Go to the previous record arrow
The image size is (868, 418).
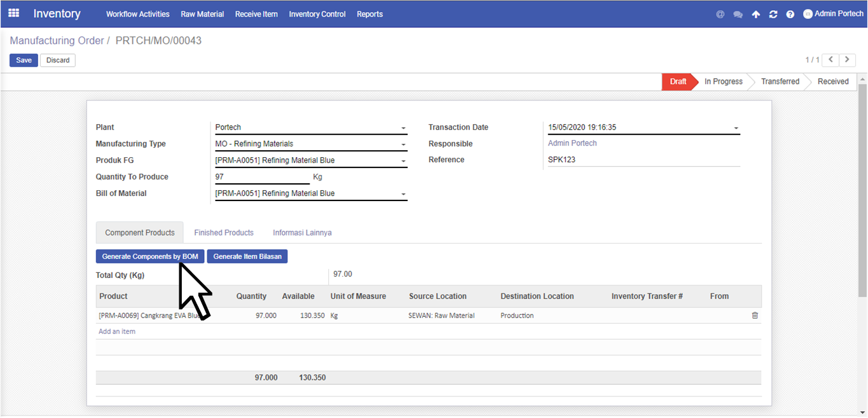coord(830,60)
